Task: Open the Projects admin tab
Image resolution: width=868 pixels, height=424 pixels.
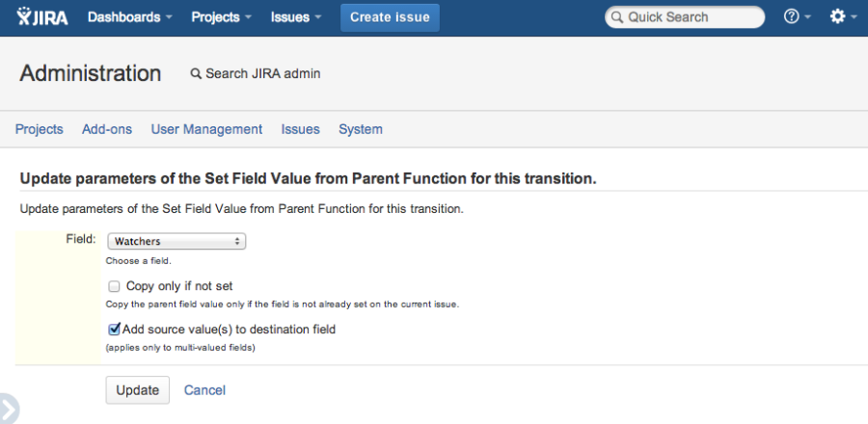Action: [x=40, y=129]
